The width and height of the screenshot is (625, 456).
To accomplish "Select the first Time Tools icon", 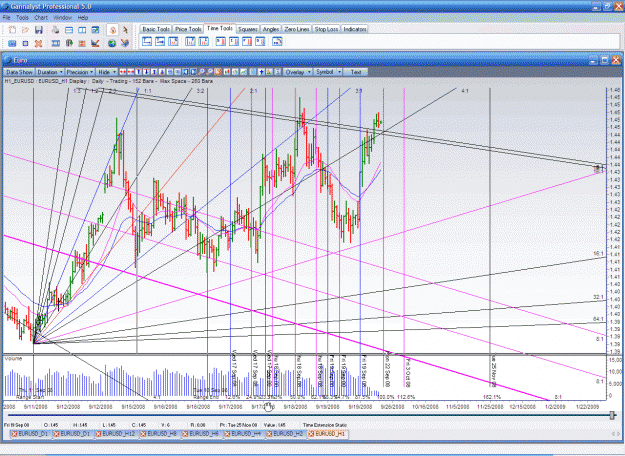I will [147, 41].
